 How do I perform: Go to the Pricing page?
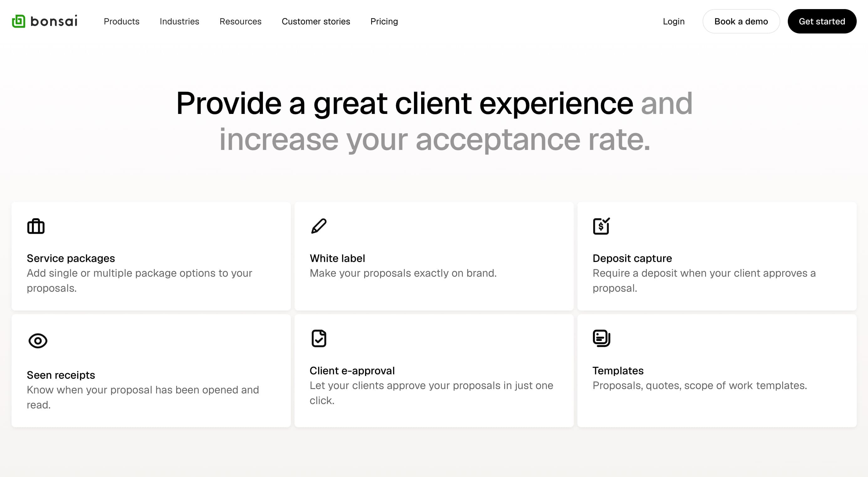384,21
